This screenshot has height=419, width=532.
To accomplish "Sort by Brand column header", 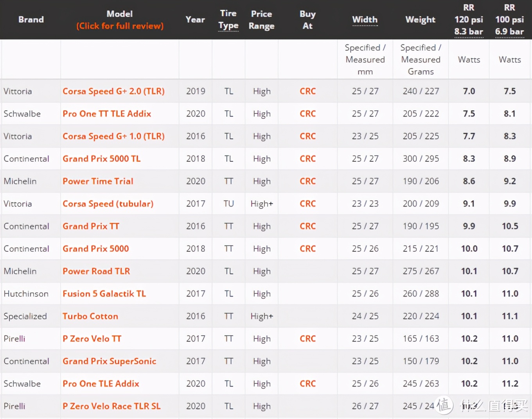I will (31, 20).
